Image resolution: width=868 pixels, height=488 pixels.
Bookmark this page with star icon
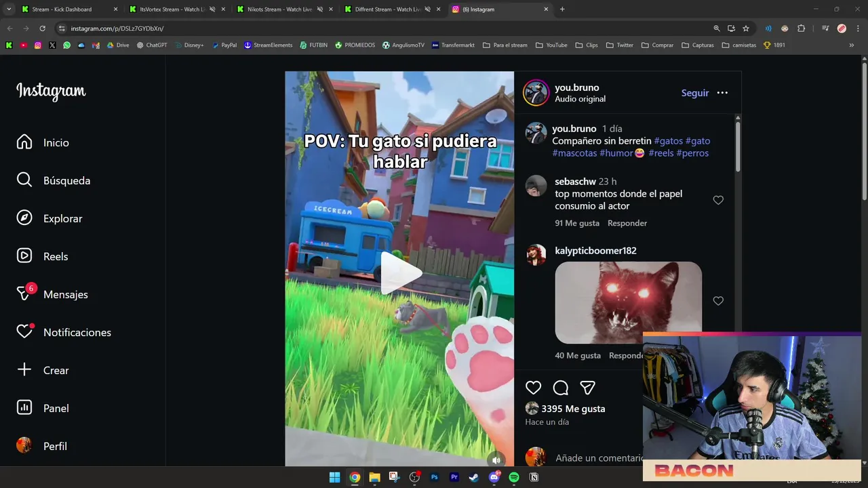coord(746,28)
